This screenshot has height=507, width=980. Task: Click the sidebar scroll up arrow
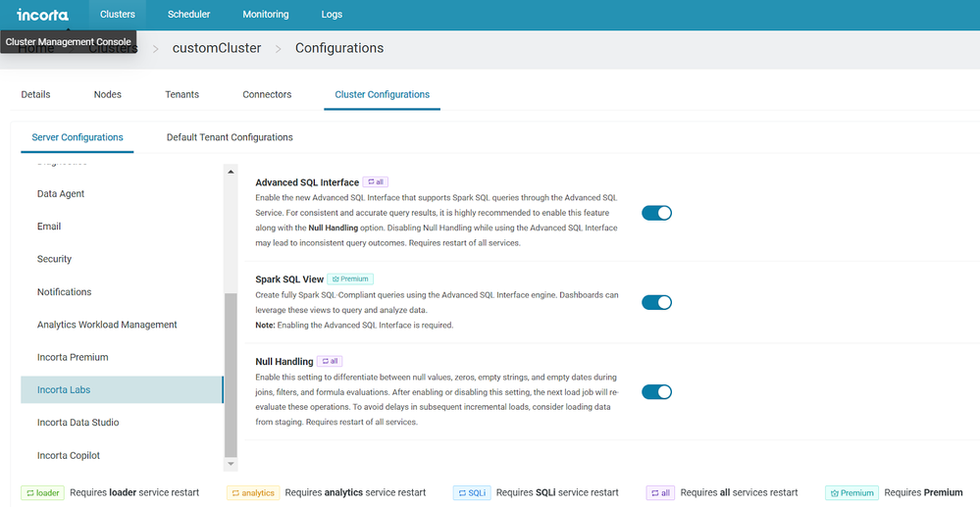pyautogui.click(x=232, y=172)
